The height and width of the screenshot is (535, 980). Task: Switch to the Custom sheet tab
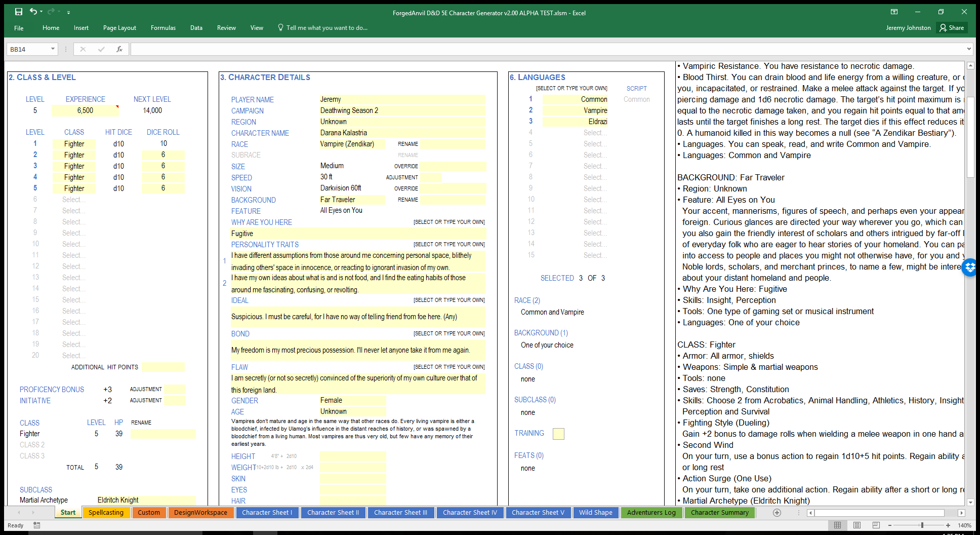pyautogui.click(x=149, y=513)
